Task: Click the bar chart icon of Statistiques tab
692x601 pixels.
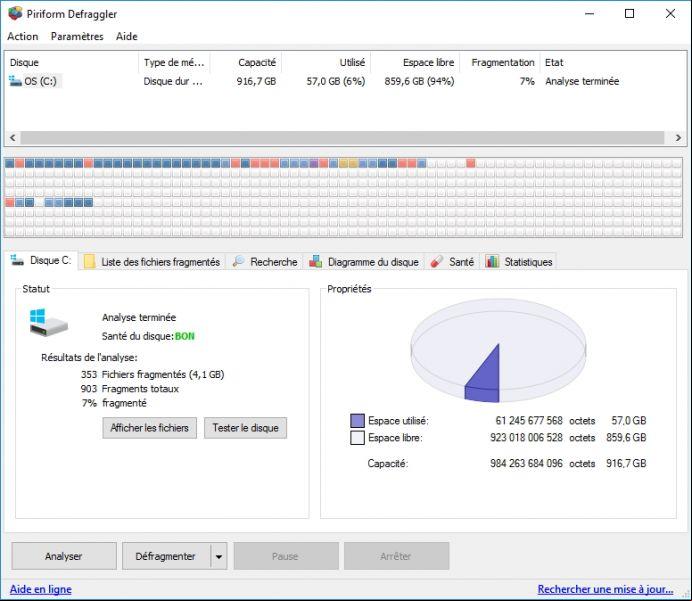Action: [492, 261]
